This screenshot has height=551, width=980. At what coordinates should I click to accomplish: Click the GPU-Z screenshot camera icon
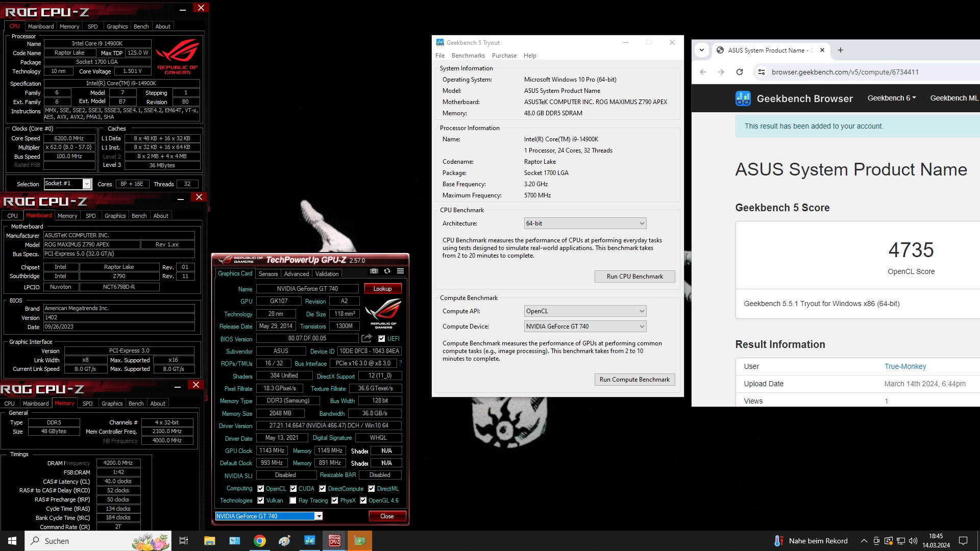[x=374, y=271]
